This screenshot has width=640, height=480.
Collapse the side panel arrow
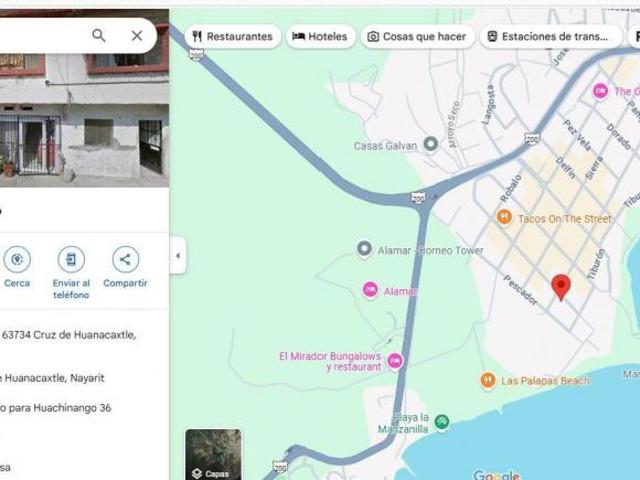178,256
